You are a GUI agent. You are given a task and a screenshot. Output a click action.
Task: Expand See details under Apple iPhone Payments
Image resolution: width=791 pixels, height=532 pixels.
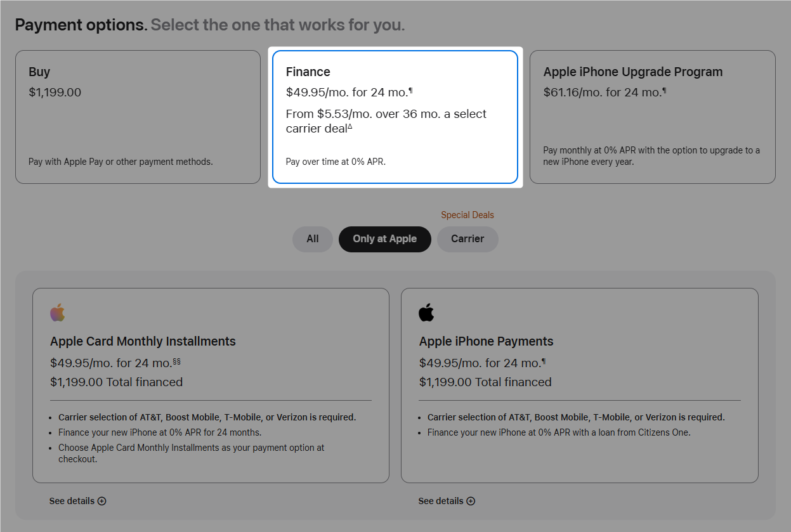click(x=440, y=501)
